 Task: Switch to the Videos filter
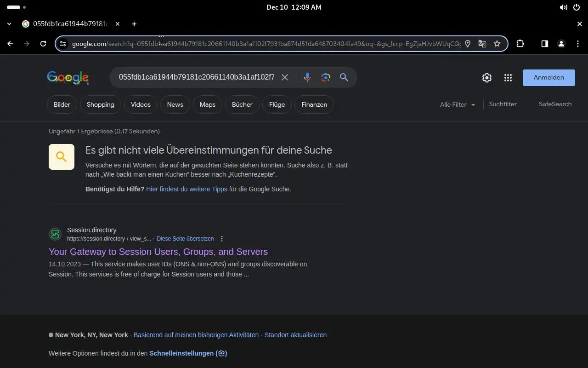coord(141,104)
